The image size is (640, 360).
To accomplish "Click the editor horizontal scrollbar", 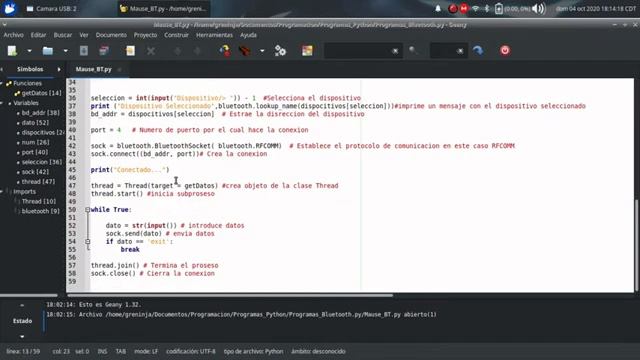I will (x=230, y=295).
